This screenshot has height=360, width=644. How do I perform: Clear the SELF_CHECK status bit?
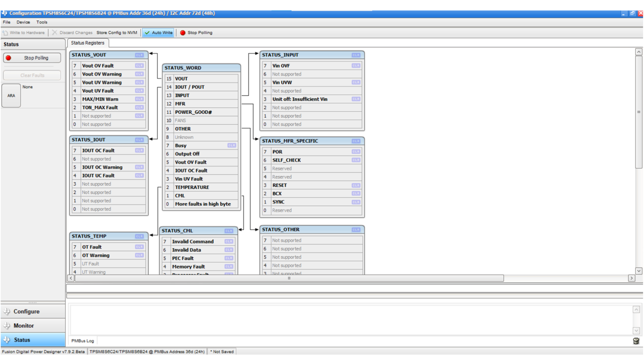356,160
